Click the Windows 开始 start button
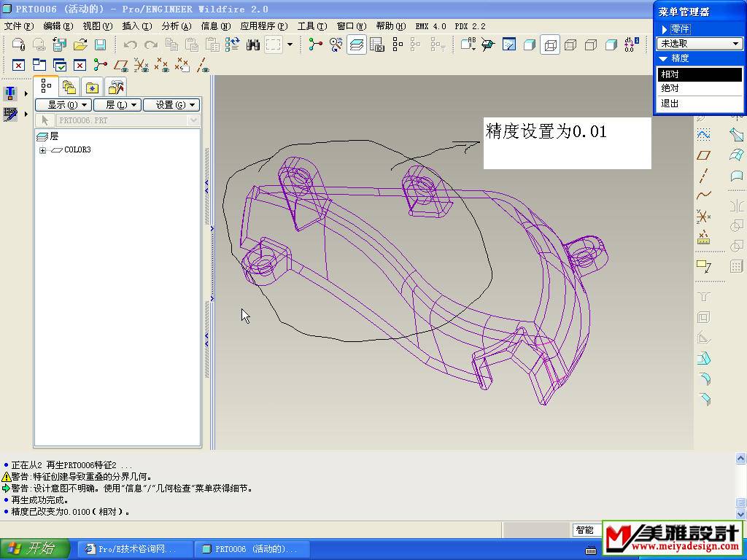Screen dimensions: 747x560 [x=35, y=549]
